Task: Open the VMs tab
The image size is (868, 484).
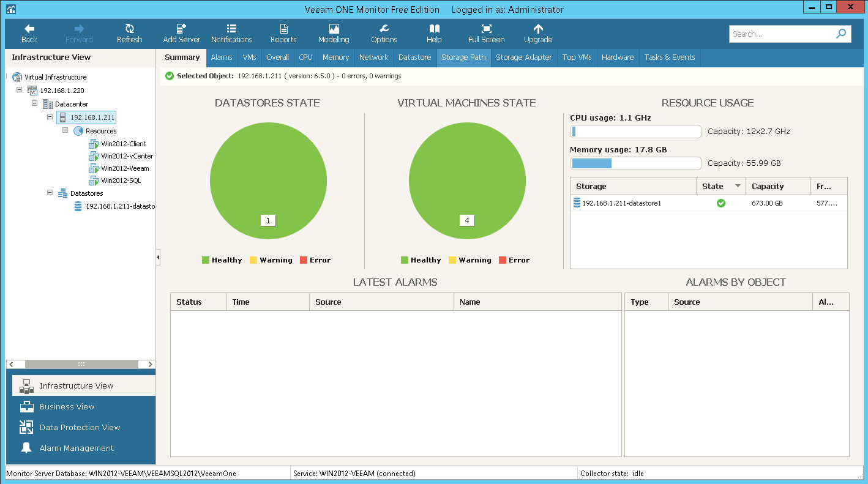Action: click(x=249, y=58)
